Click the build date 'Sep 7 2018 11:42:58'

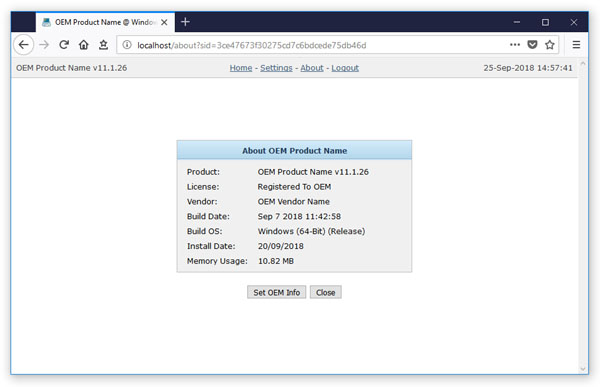pyautogui.click(x=299, y=216)
